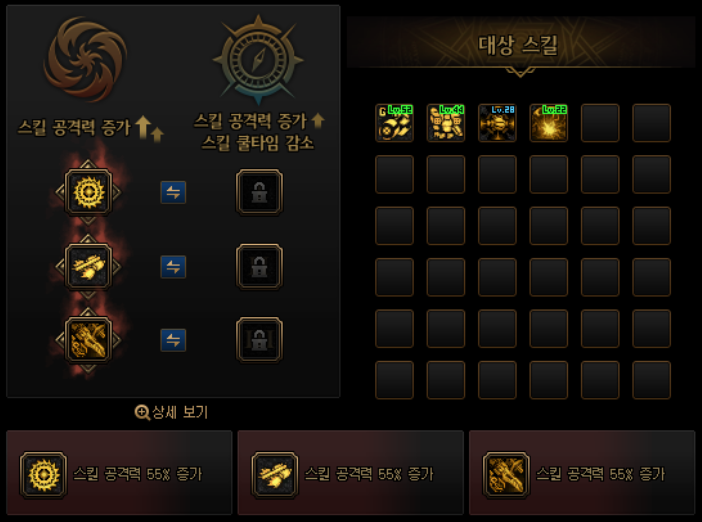Toggle swap arrows beside gauntlet skill

173,340
